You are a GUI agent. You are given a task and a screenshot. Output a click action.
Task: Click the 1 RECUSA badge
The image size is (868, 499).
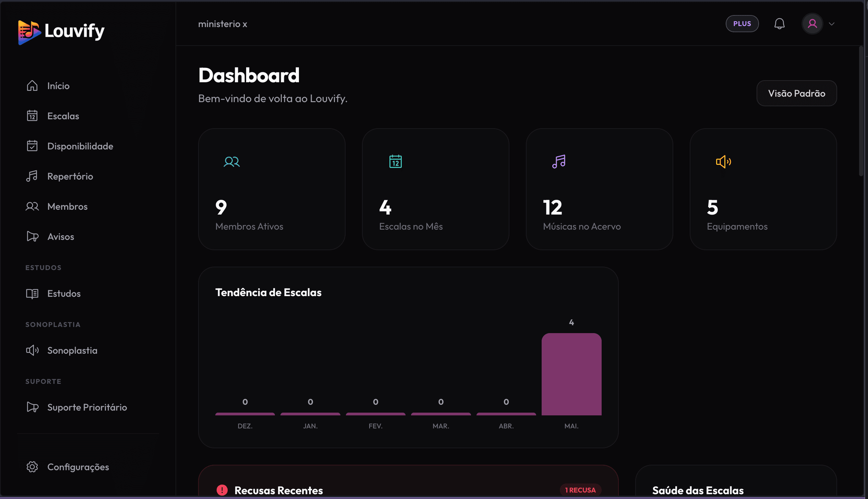(580, 490)
